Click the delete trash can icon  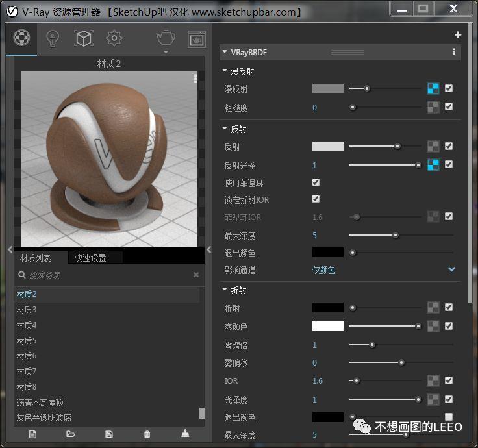coord(147,434)
